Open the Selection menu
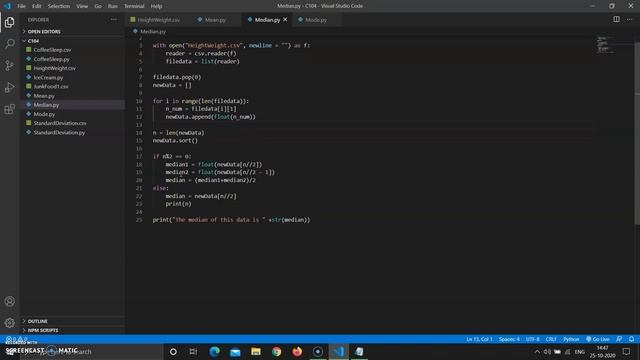The height and width of the screenshot is (360, 640). 59,6
